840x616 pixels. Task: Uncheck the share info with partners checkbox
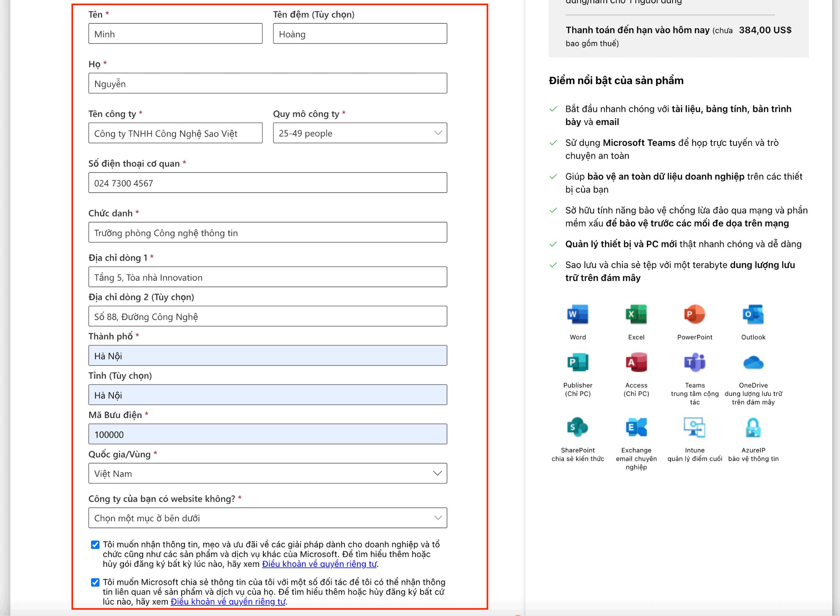pos(95,582)
